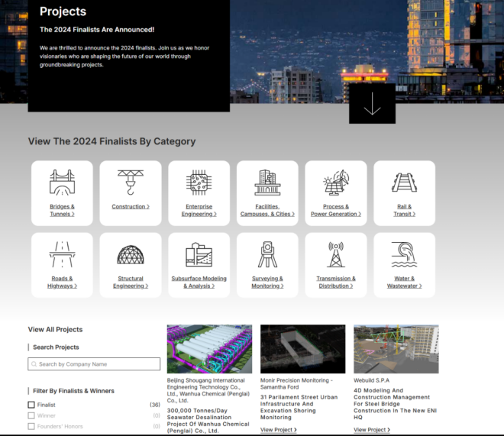Open View Project for 31 Parliament Street
This screenshot has width=504, height=436.
[279, 430]
